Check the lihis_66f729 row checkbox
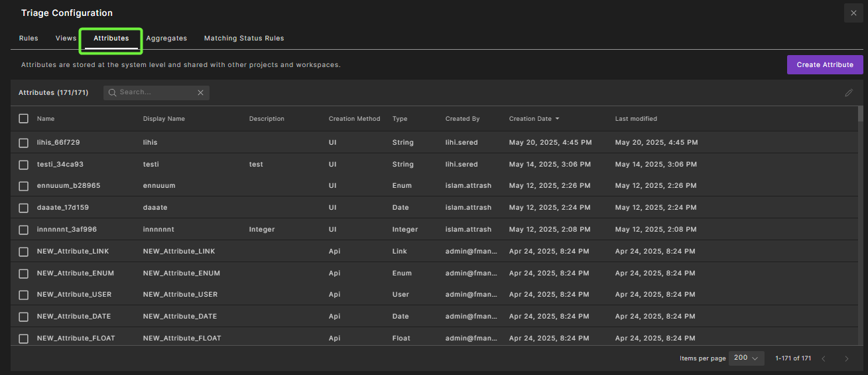The width and height of the screenshot is (868, 375). (24, 143)
